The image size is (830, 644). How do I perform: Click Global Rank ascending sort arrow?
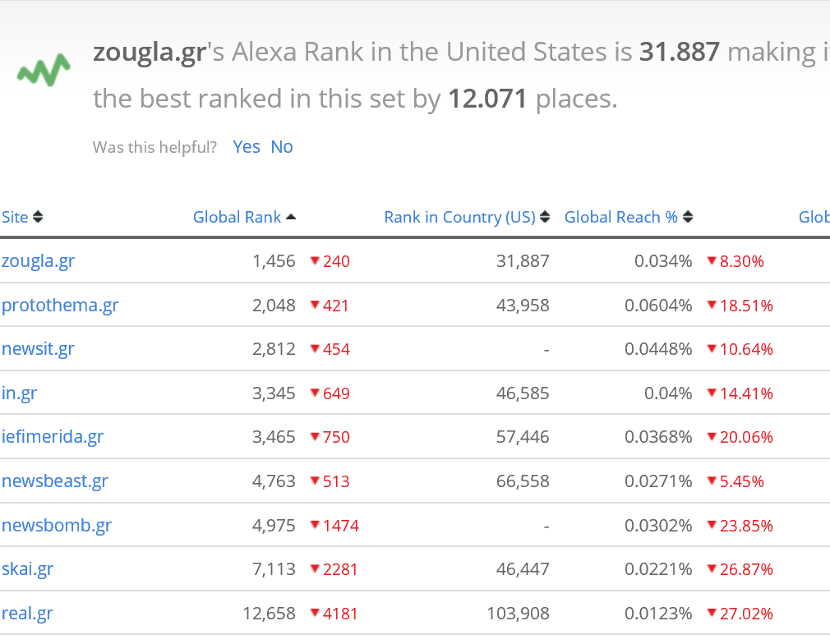pos(291,217)
